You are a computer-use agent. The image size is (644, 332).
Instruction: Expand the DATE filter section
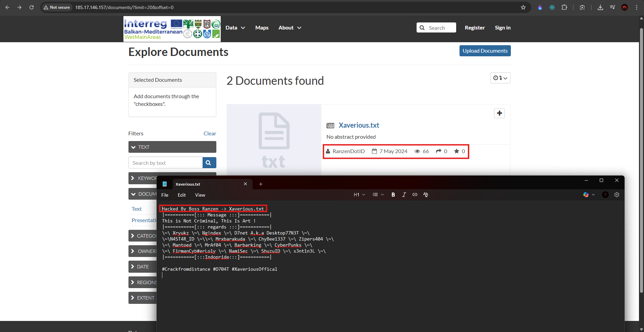click(x=143, y=267)
